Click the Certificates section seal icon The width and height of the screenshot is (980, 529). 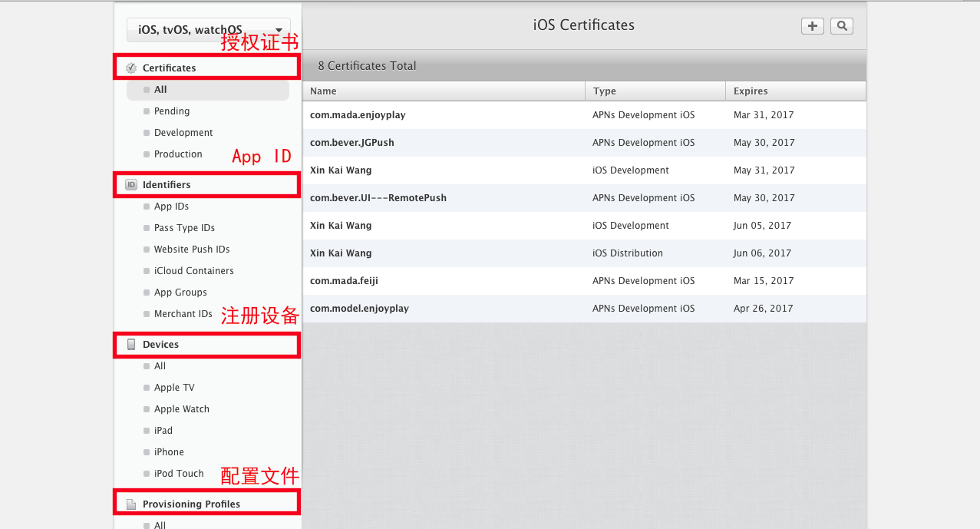click(x=131, y=68)
